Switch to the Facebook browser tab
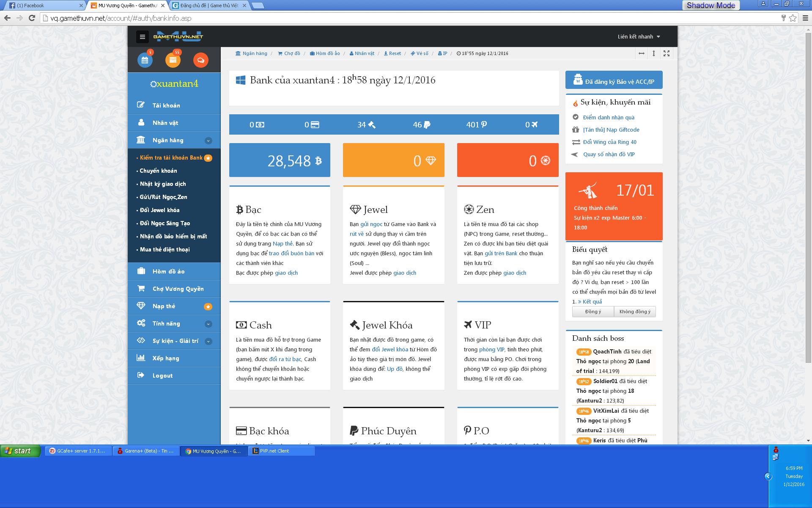This screenshot has height=508, width=812. 42,6
